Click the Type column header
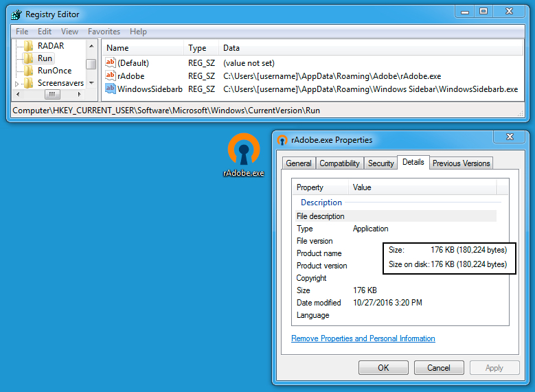The height and width of the screenshot is (392, 535). (x=201, y=48)
